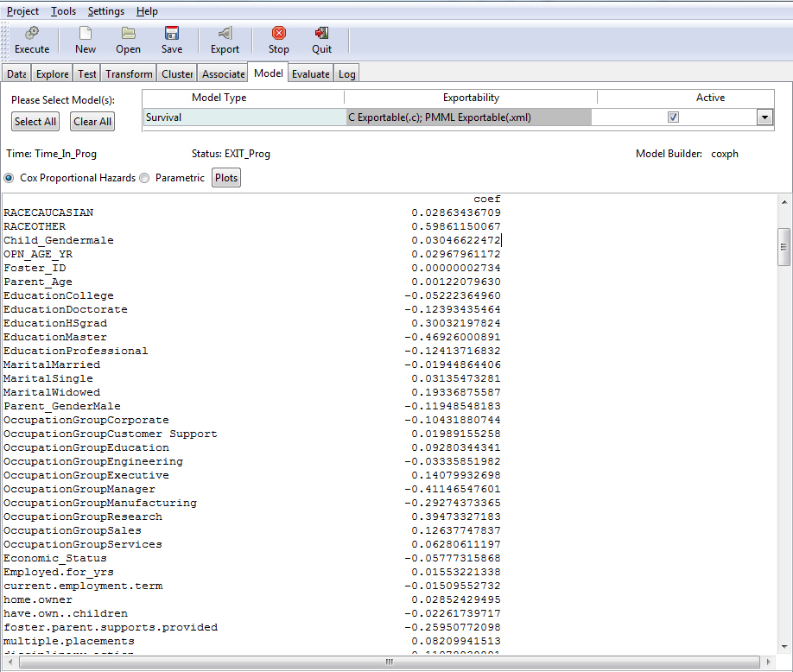This screenshot has height=672, width=793.
Task: Select the Model tab
Action: point(269,73)
